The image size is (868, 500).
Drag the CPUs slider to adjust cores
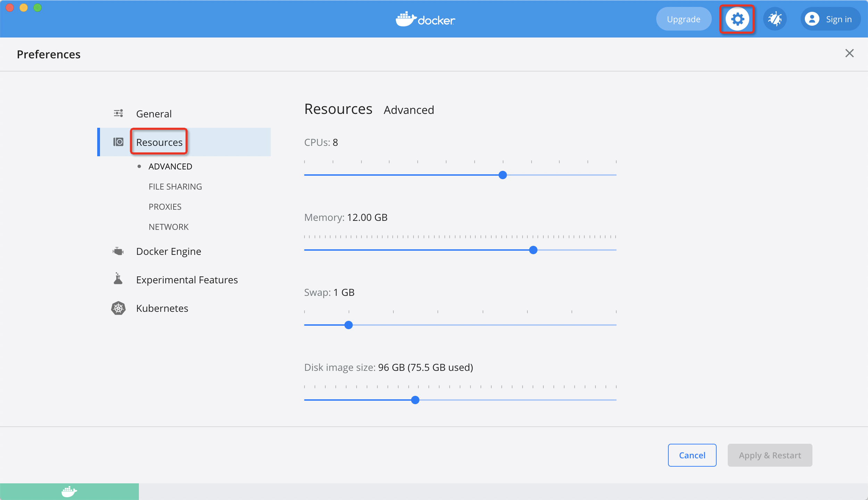pyautogui.click(x=502, y=175)
